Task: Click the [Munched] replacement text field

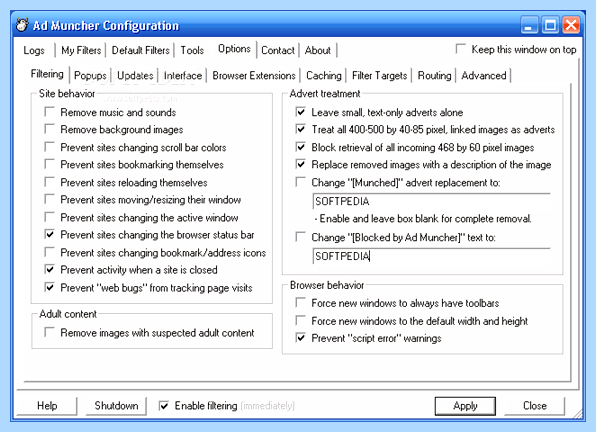Action: click(431, 201)
